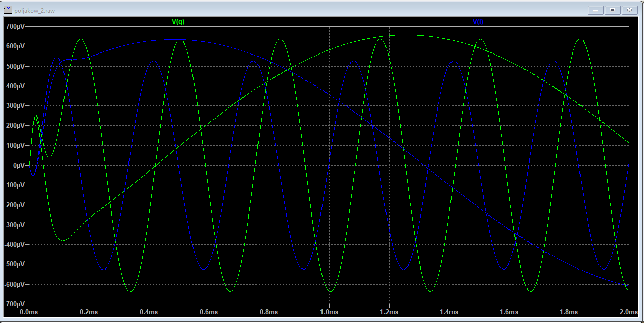Click the -700µV label on vertical axis
644x323 pixels.
click(14, 304)
